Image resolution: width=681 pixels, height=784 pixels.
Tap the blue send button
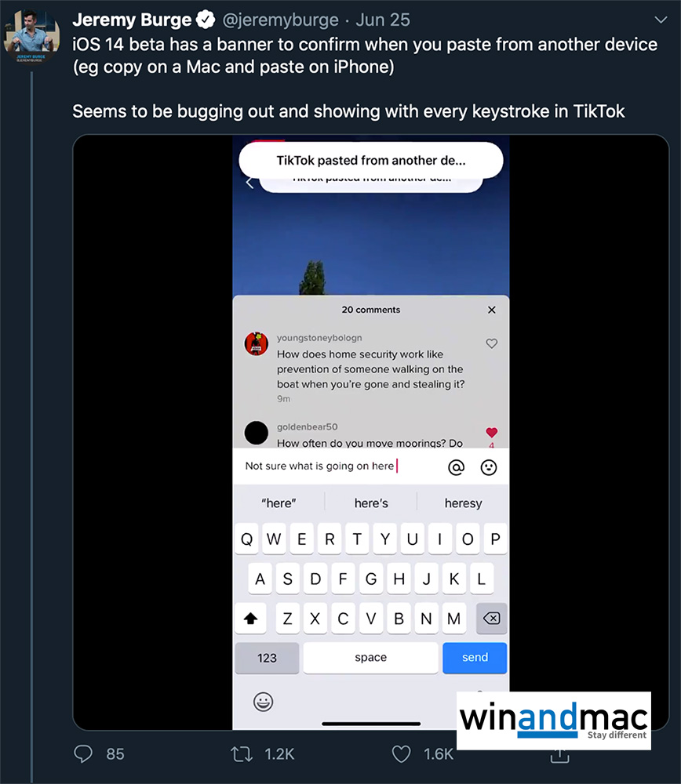(x=475, y=658)
